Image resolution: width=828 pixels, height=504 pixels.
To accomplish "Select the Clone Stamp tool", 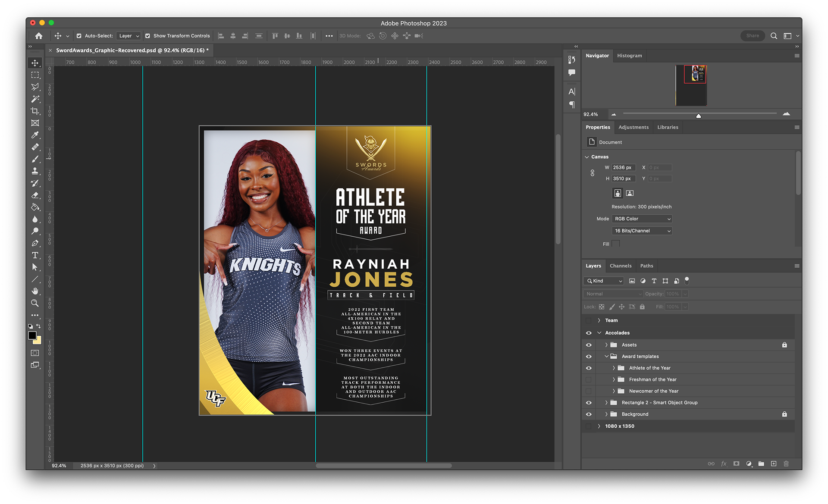I will click(x=35, y=171).
